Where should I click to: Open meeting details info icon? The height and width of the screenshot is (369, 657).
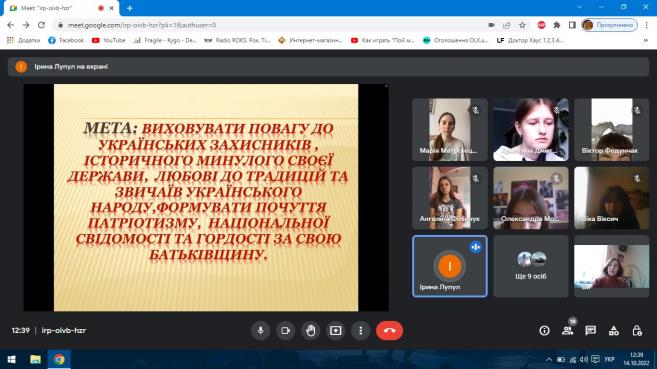[x=544, y=330]
